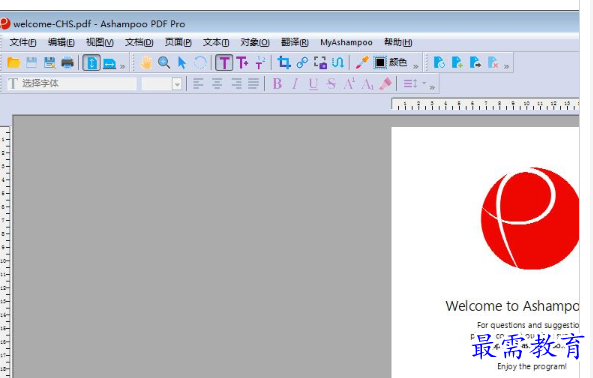Toggle Strikethrough formatting
This screenshot has width=593, height=378.
pos(331,84)
